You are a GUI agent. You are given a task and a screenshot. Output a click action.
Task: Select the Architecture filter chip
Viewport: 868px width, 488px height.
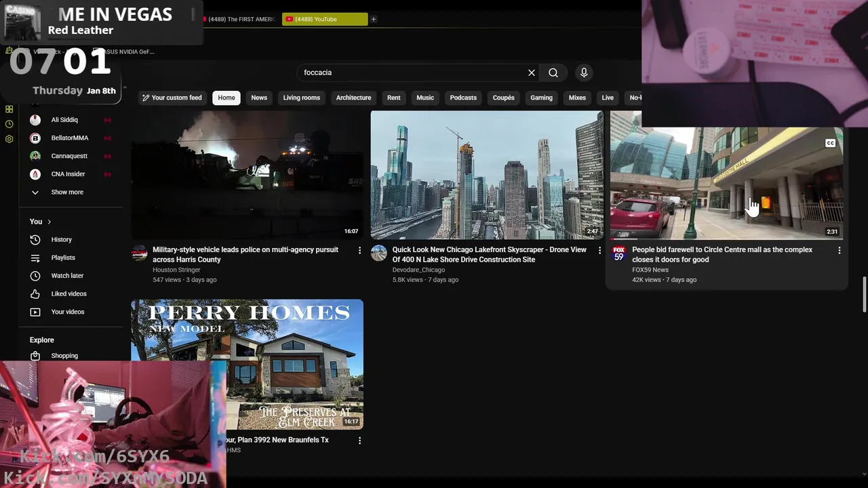[x=353, y=98]
